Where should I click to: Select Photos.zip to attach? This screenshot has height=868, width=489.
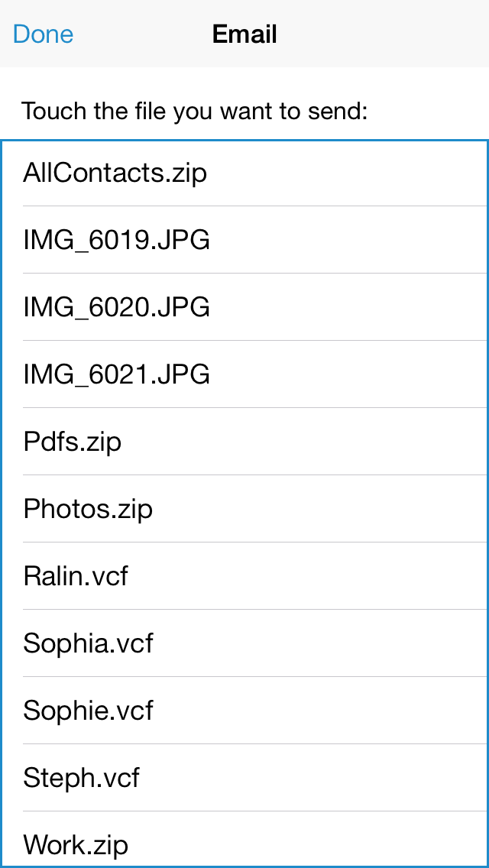pyautogui.click(x=88, y=509)
